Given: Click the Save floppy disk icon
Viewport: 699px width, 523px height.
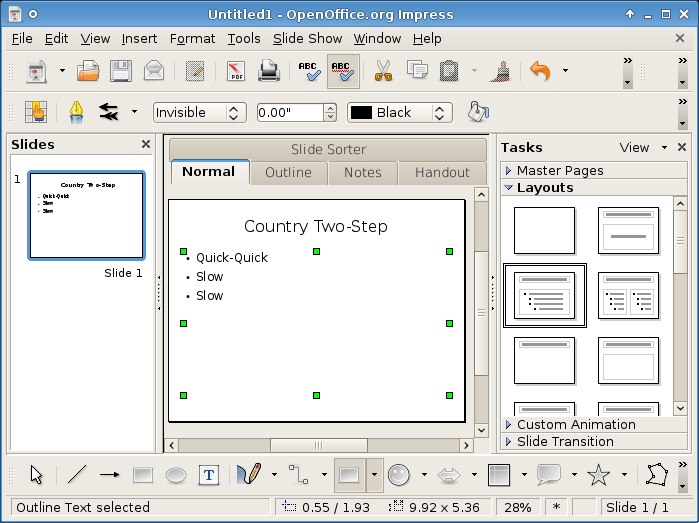Looking at the screenshot, I should 121,71.
